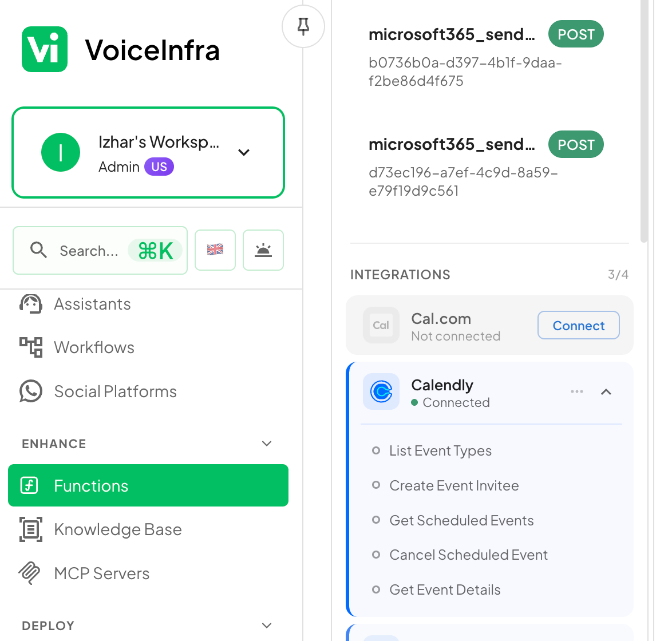
Task: Click the Calendly logo icon
Action: 381,391
